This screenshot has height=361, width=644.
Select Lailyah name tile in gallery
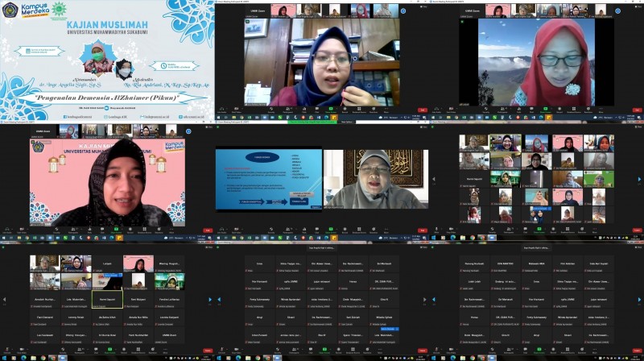click(x=107, y=263)
